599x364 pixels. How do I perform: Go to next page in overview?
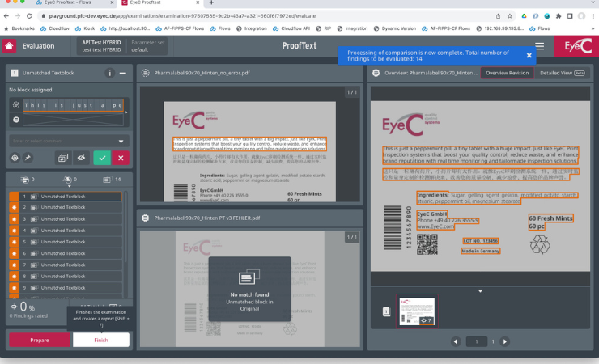pyautogui.click(x=504, y=341)
